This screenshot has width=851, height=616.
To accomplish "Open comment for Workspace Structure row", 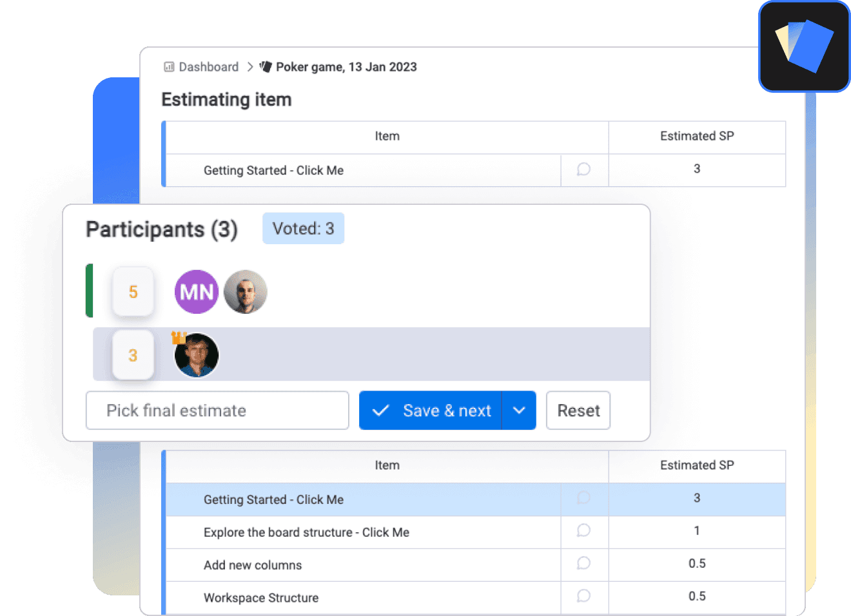I will 583,596.
